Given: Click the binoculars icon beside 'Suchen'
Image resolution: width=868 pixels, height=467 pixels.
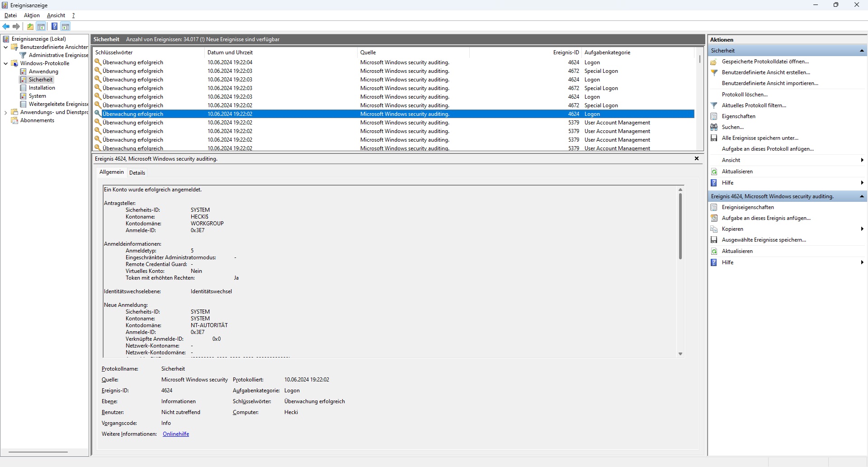Looking at the screenshot, I should click(x=714, y=127).
